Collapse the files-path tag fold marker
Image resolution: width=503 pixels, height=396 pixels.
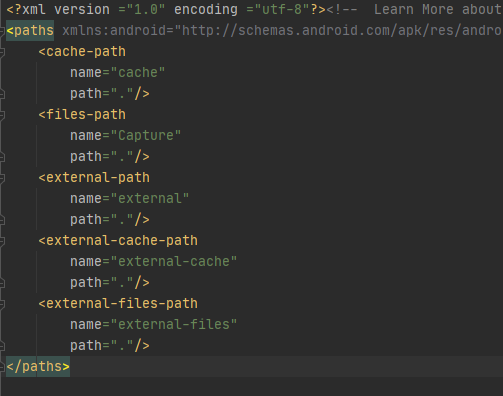tap(2, 115)
